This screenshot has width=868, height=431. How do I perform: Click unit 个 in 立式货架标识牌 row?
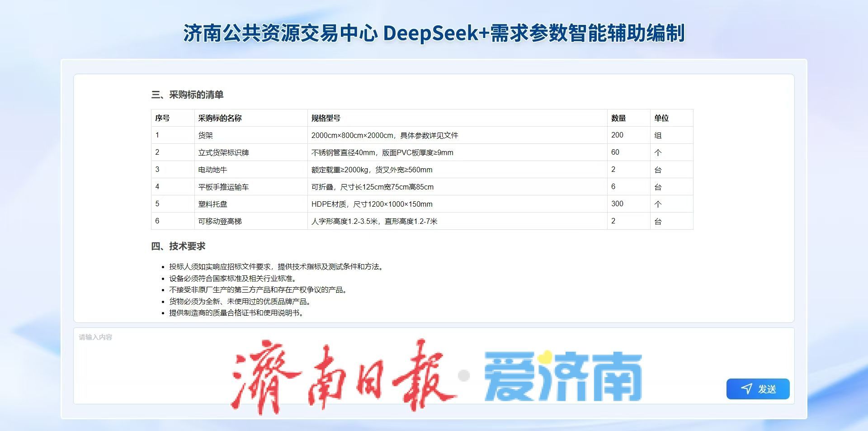point(658,152)
